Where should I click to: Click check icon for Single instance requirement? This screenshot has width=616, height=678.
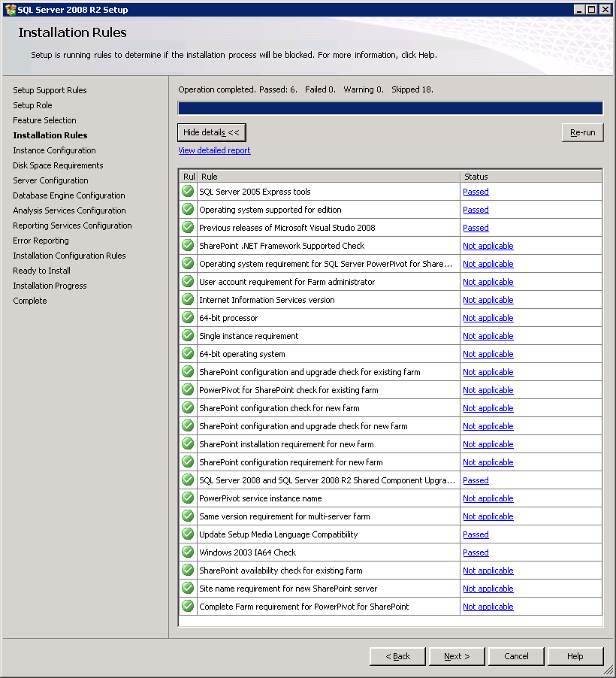point(188,335)
